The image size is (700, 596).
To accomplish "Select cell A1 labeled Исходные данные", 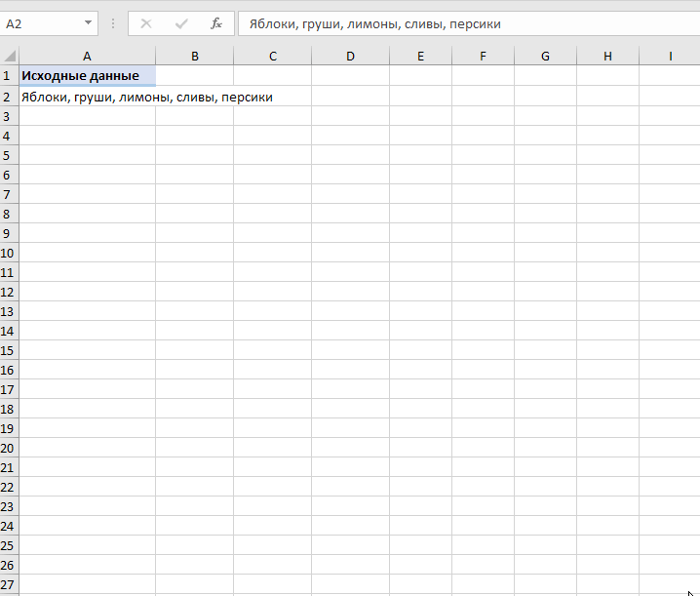I will tap(87, 76).
